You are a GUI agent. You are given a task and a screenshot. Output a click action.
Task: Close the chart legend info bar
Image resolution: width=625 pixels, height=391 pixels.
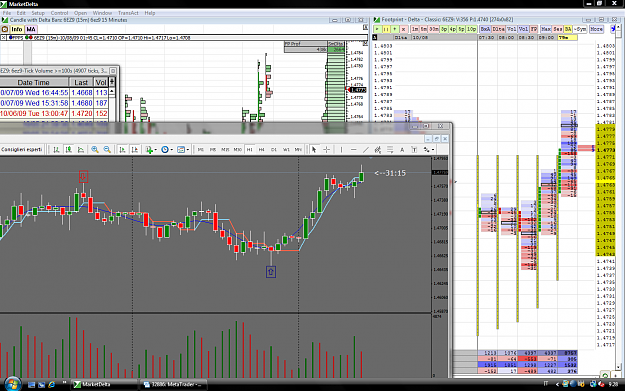coord(3,37)
